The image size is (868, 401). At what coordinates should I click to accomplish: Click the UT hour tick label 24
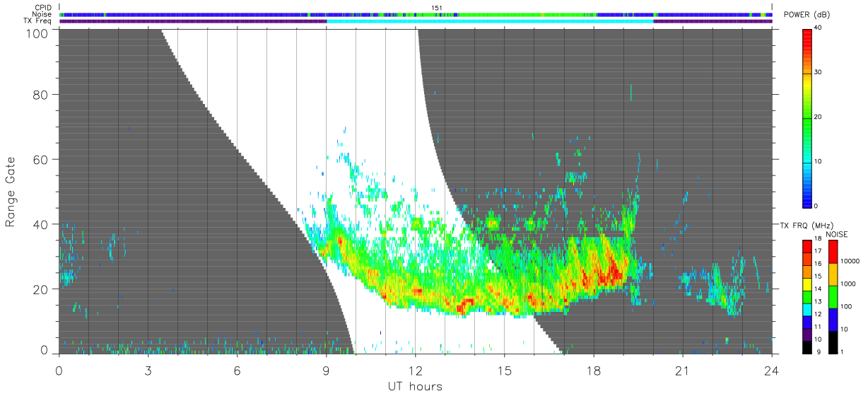pos(771,370)
